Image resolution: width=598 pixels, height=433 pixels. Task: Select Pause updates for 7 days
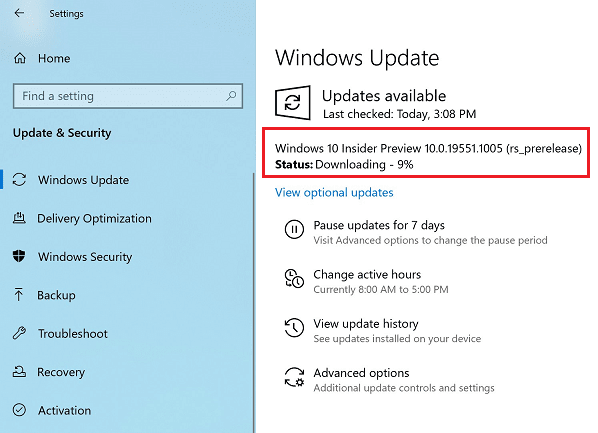click(x=379, y=225)
